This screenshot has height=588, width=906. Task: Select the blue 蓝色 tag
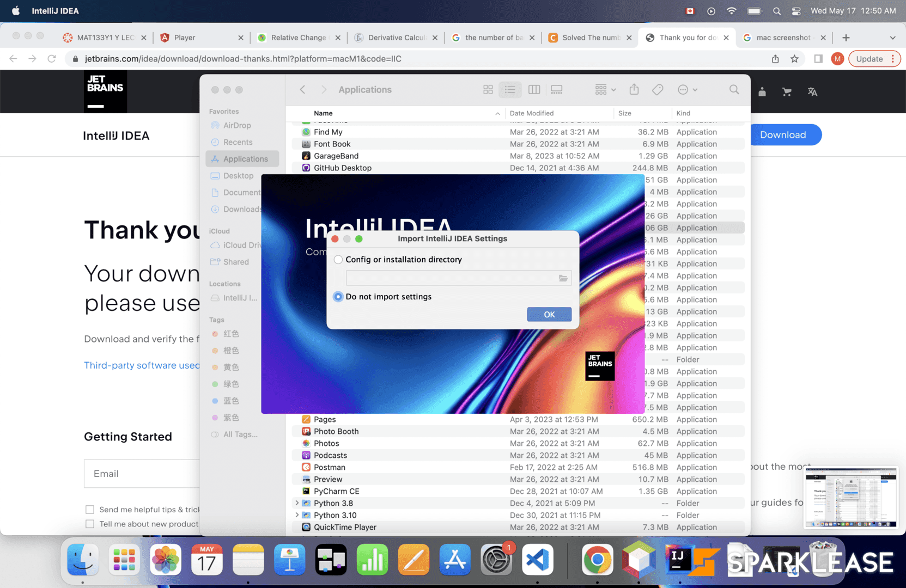click(230, 401)
